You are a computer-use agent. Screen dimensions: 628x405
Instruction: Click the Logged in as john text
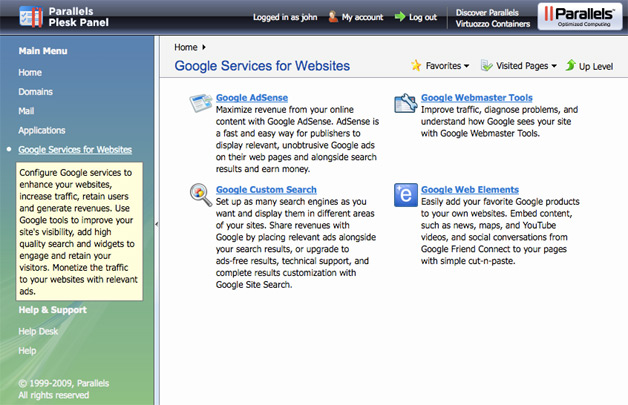[x=285, y=17]
